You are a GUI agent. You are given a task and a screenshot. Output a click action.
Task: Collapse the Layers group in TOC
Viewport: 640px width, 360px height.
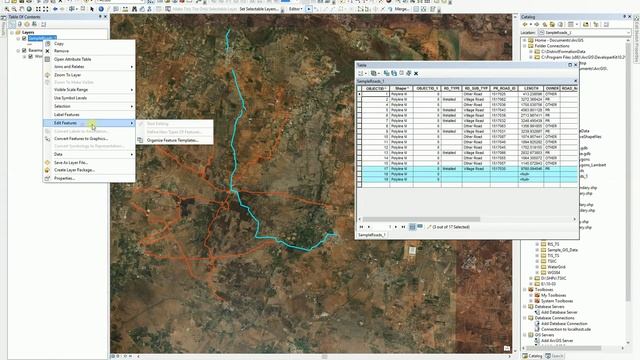click(12, 32)
